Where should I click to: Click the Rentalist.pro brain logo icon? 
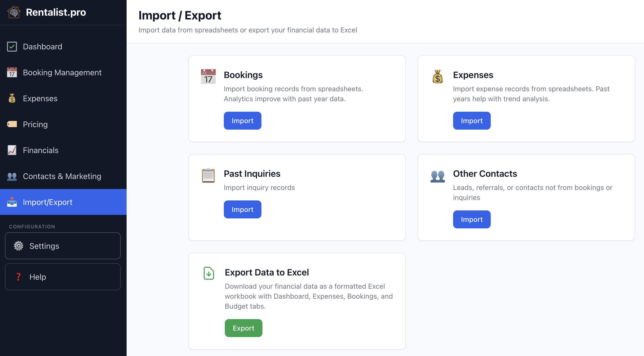(14, 12)
